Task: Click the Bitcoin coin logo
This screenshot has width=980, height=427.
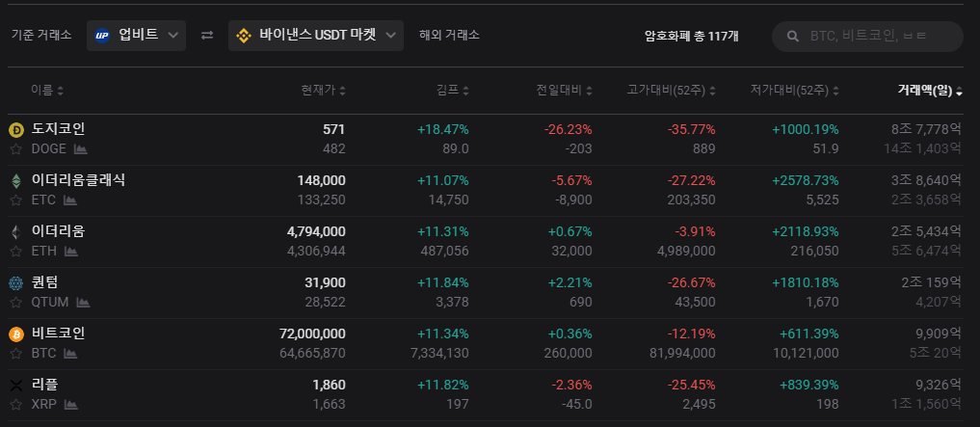Action: pyautogui.click(x=15, y=334)
